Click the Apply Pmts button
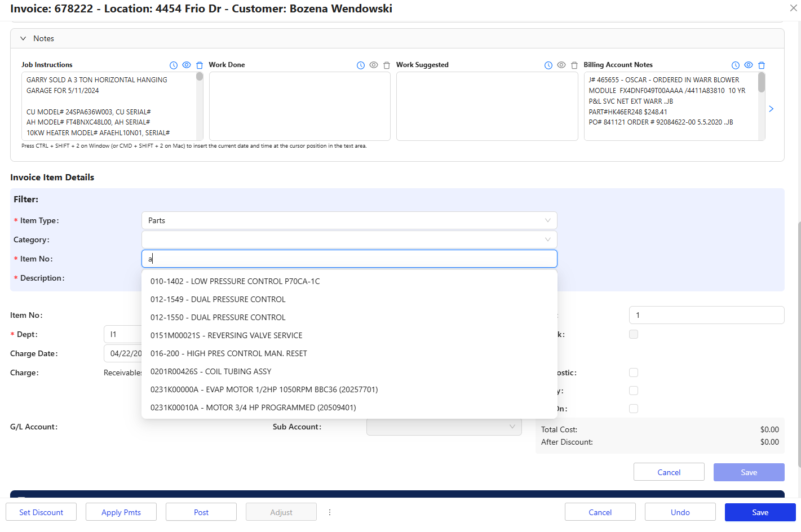 click(121, 512)
